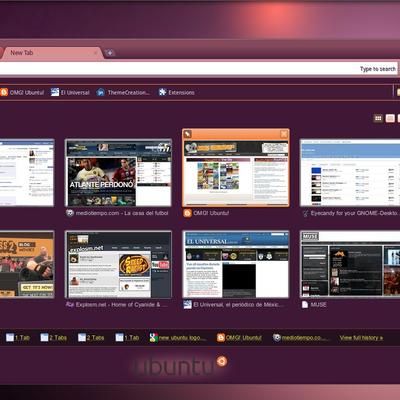Open the Explosm.net thumbnail
This screenshot has height=400, width=400.
coord(118,264)
